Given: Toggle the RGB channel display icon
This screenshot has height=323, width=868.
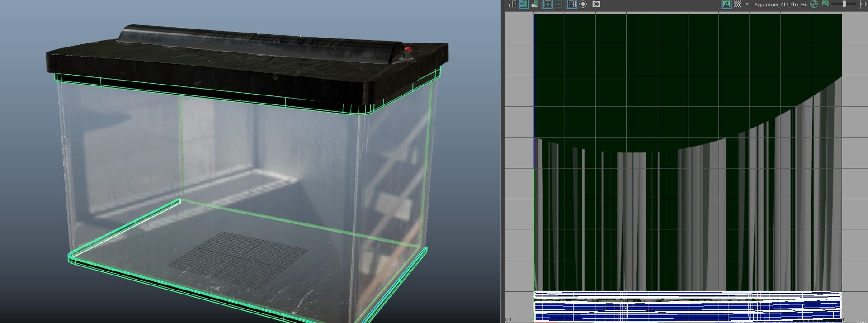Looking at the screenshot, I should (814, 4).
